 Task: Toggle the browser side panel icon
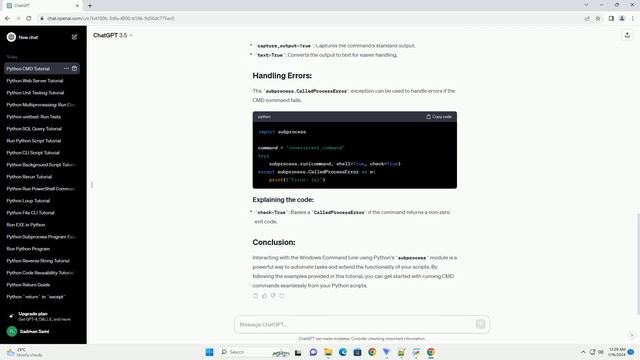611,18
